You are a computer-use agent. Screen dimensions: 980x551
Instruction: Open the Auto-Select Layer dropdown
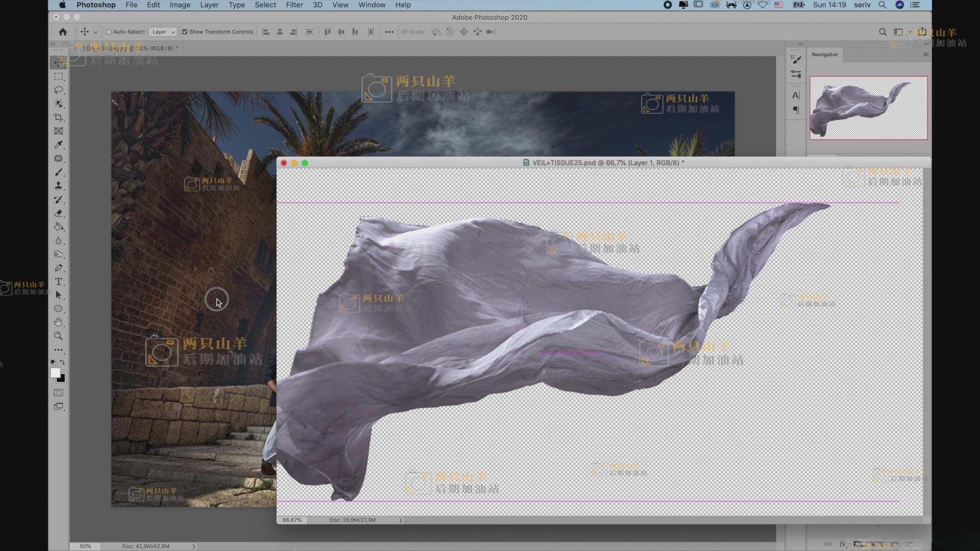pos(163,32)
